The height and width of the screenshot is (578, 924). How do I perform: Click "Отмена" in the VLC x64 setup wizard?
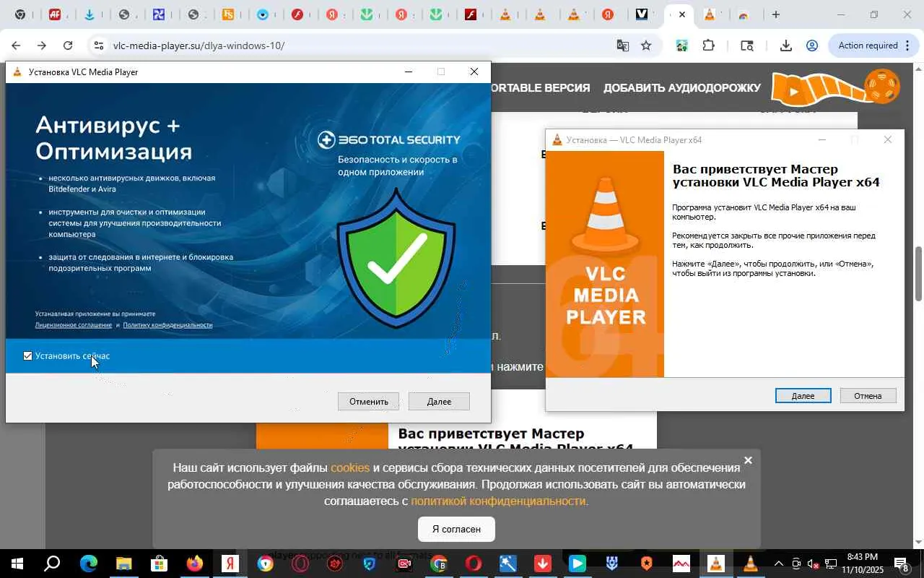[868, 395]
